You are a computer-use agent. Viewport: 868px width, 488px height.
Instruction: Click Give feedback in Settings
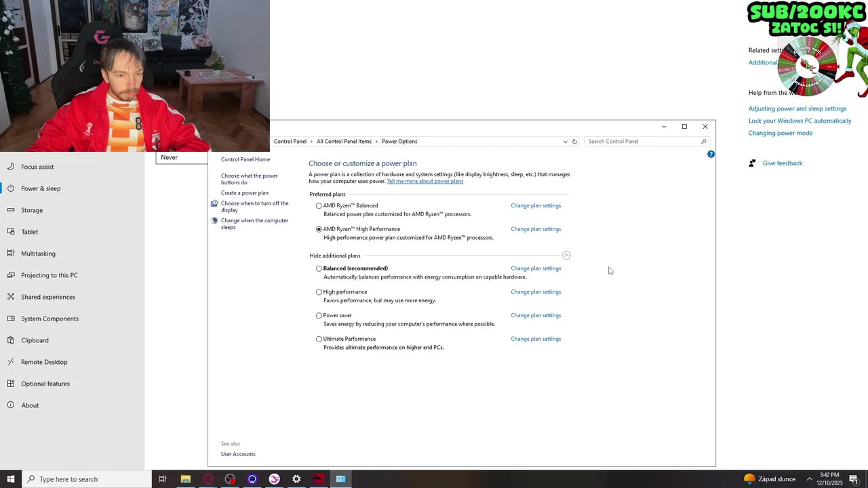click(x=783, y=163)
